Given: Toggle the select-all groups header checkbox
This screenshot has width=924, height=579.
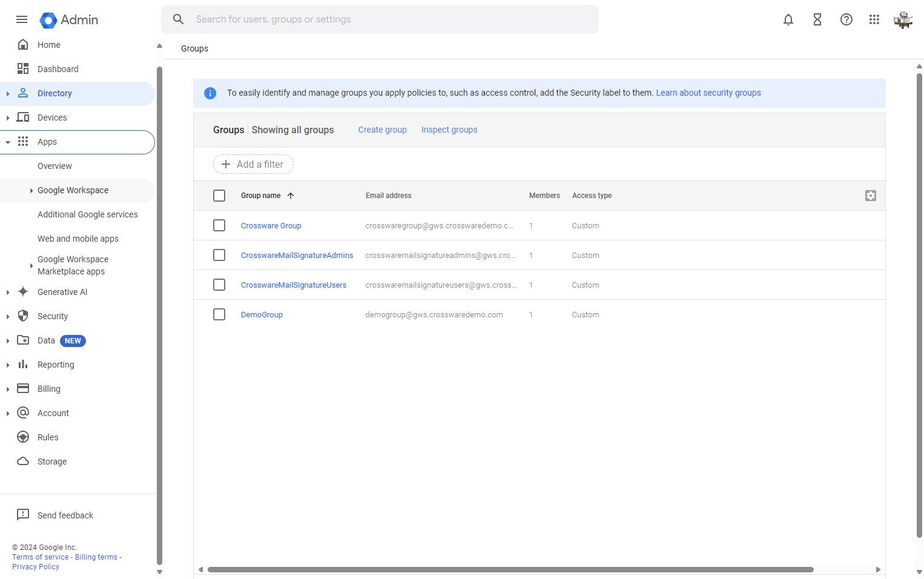Looking at the screenshot, I should coord(219,196).
